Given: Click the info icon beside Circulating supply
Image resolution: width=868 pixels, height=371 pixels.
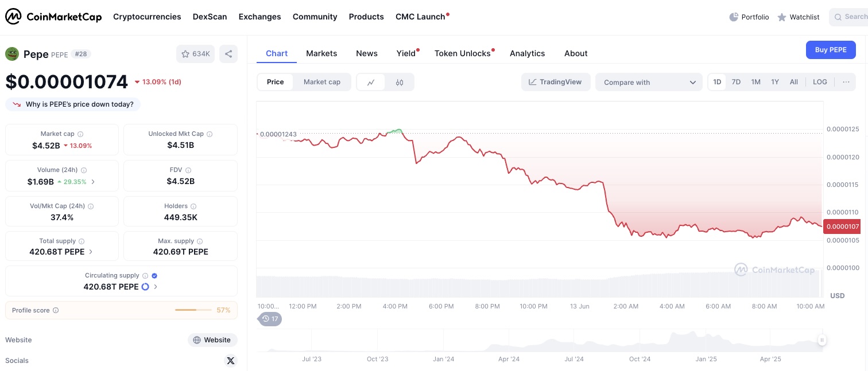Looking at the screenshot, I should (145, 276).
